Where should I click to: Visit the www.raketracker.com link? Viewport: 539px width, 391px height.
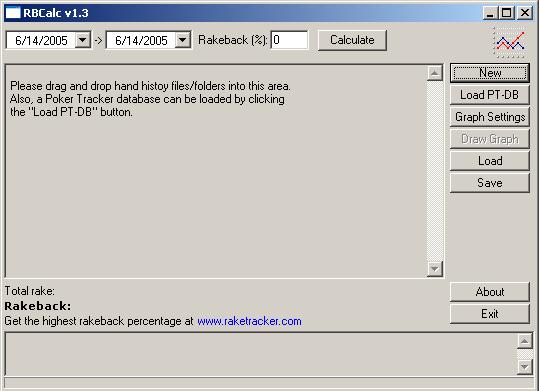pyautogui.click(x=249, y=321)
